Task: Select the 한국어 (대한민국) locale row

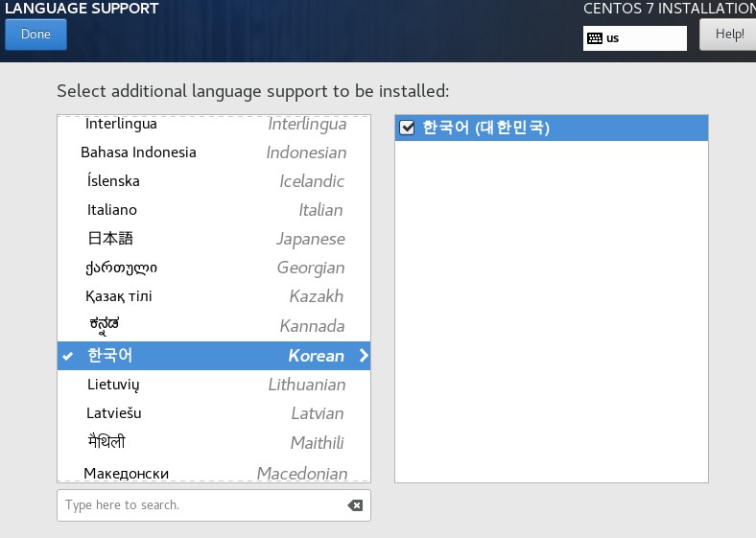Action: 551,128
